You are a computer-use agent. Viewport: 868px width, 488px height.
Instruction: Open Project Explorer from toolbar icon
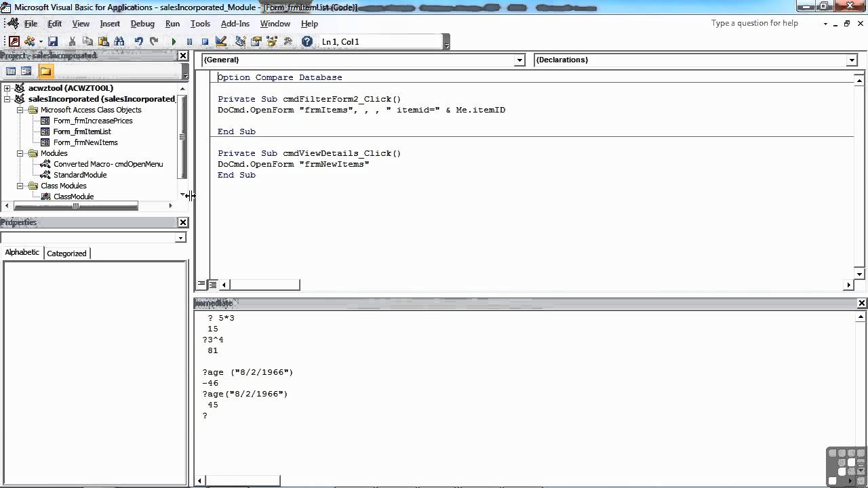[x=240, y=41]
